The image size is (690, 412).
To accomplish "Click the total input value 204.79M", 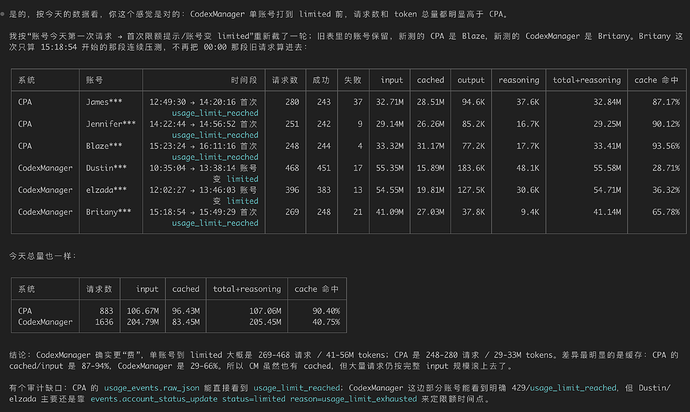I will tap(143, 322).
